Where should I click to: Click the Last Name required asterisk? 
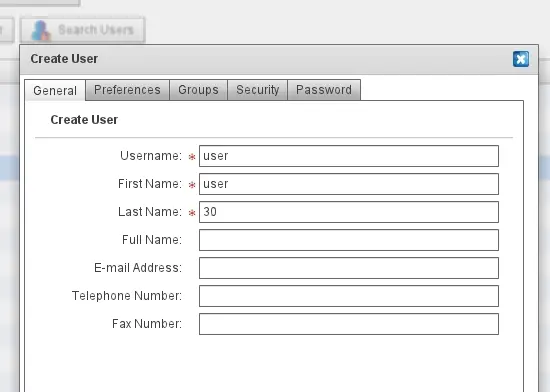(x=192, y=213)
